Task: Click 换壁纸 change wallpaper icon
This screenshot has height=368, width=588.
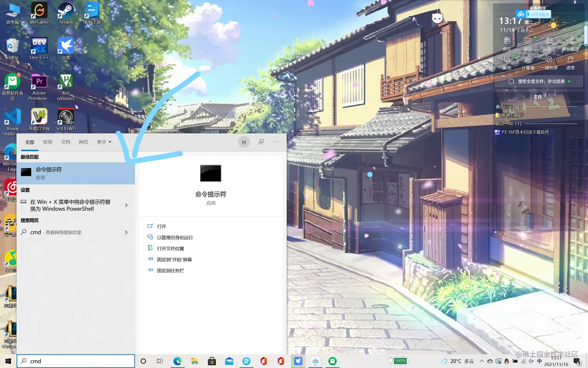Action: pos(549,44)
